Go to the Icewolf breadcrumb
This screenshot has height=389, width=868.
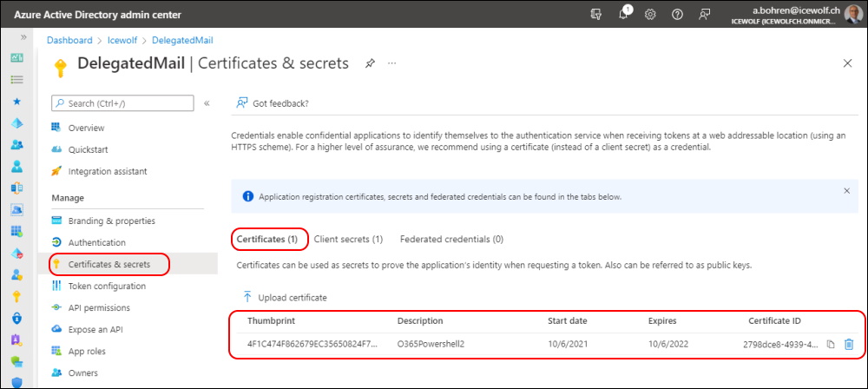pyautogui.click(x=122, y=40)
